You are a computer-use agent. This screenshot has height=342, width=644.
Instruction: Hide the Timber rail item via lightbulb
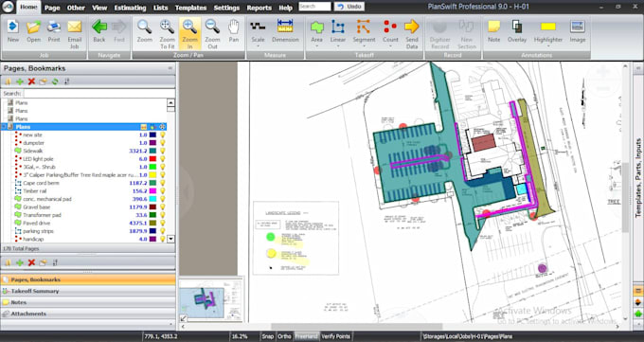click(x=162, y=190)
